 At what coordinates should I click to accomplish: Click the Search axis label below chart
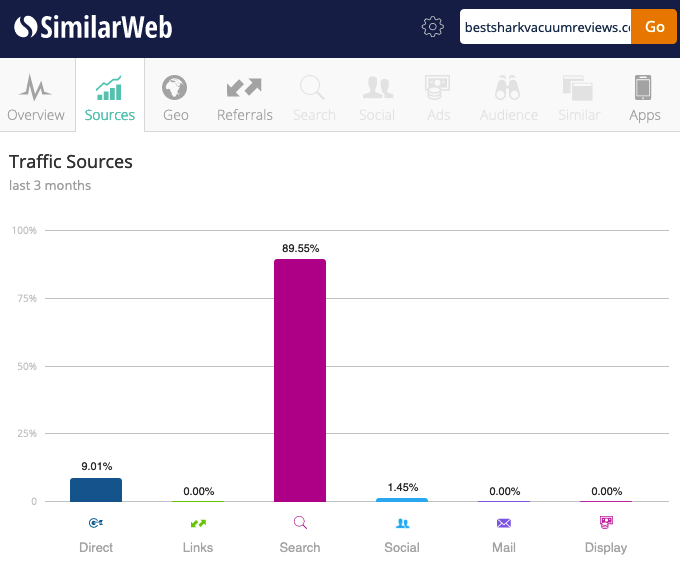tap(300, 547)
